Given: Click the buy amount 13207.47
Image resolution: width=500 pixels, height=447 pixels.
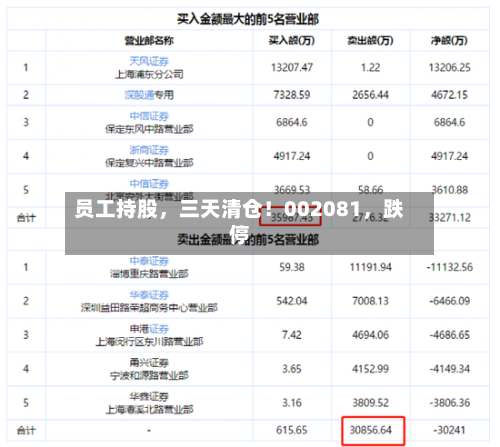Looking at the screenshot, I should [292, 68].
